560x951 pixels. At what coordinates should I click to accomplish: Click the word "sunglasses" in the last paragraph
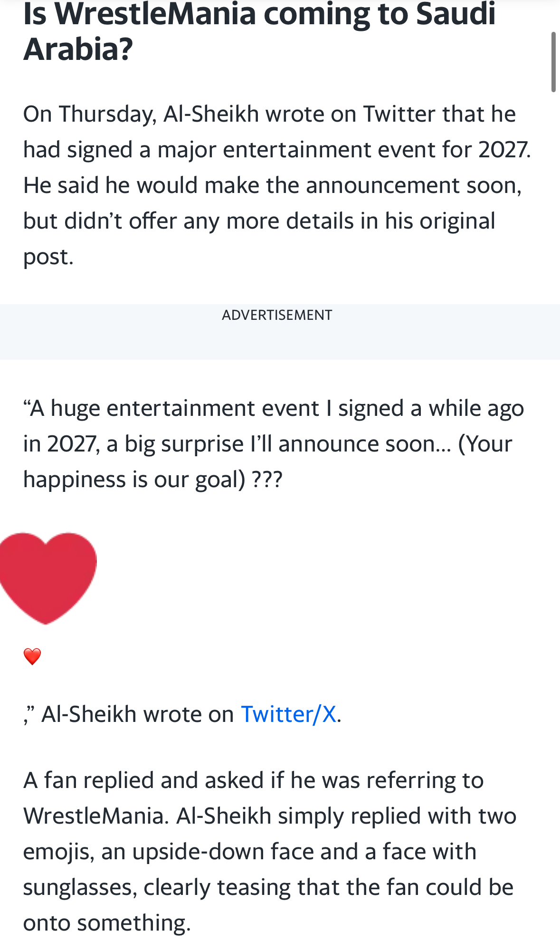pyautogui.click(x=80, y=887)
